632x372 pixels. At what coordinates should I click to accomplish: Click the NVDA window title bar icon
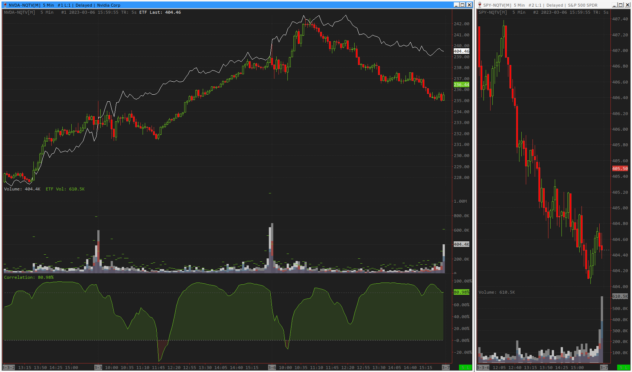(x=4, y=5)
